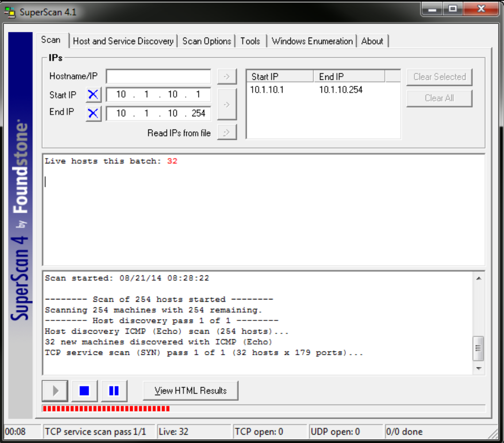Viewport: 504px width, 443px height.
Task: Click the Hostname/IP input field
Action: [159, 76]
